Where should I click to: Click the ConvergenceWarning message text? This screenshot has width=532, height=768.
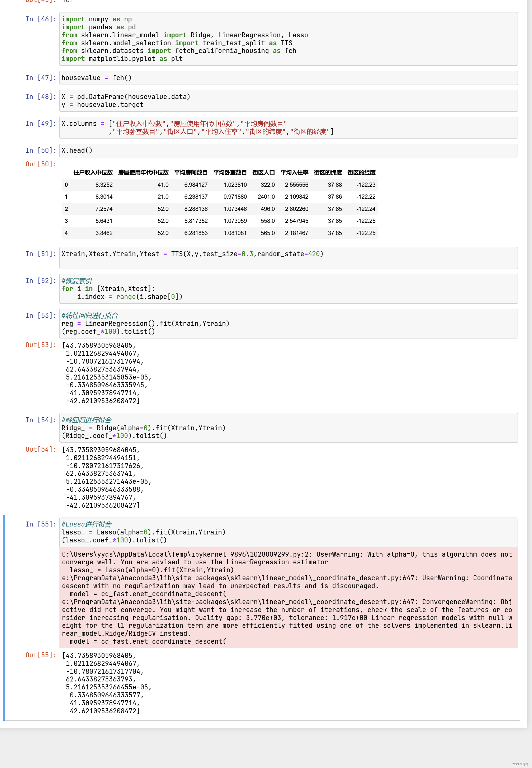click(287, 618)
